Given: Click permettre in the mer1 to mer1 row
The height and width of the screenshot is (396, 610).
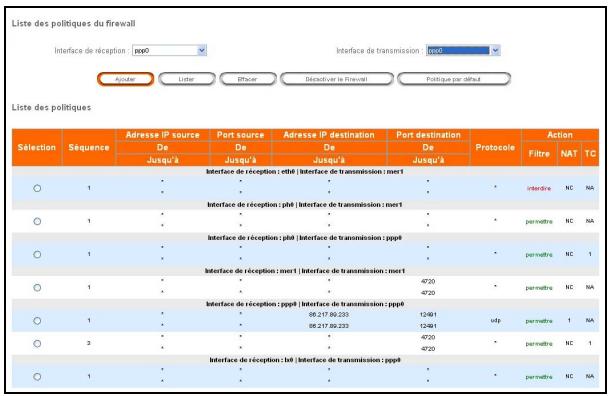Looking at the screenshot, I should coord(539,288).
